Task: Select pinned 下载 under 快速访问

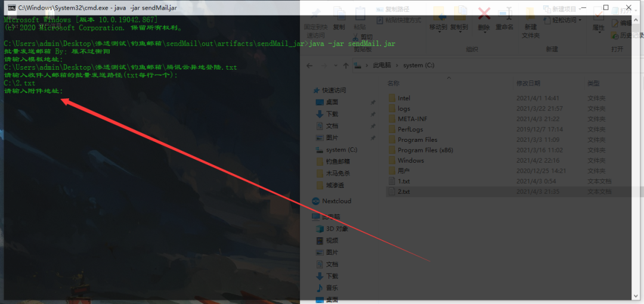Action: (x=327, y=114)
